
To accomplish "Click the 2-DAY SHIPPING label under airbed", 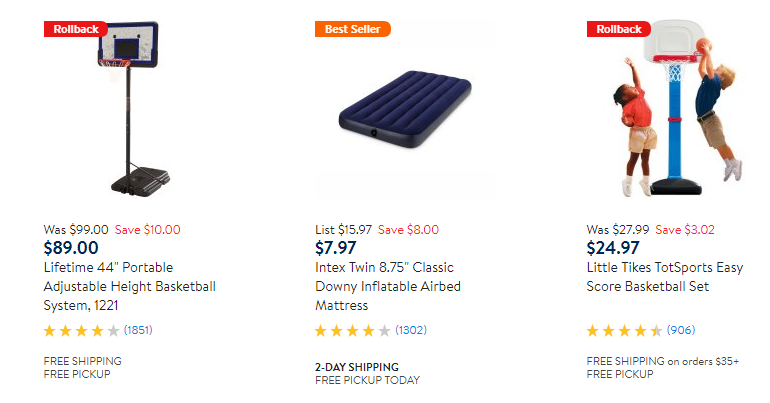I will [x=356, y=366].
